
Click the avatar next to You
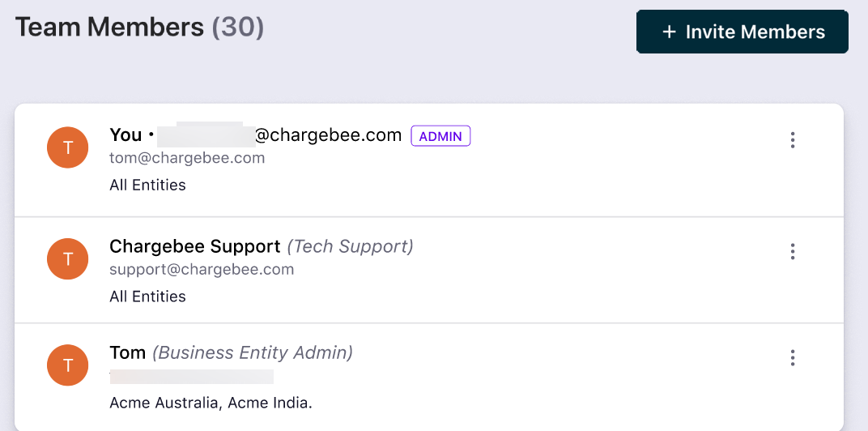click(x=68, y=147)
